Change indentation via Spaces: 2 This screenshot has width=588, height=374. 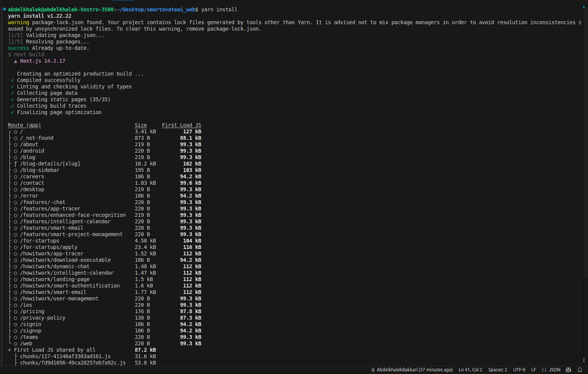coord(497,370)
